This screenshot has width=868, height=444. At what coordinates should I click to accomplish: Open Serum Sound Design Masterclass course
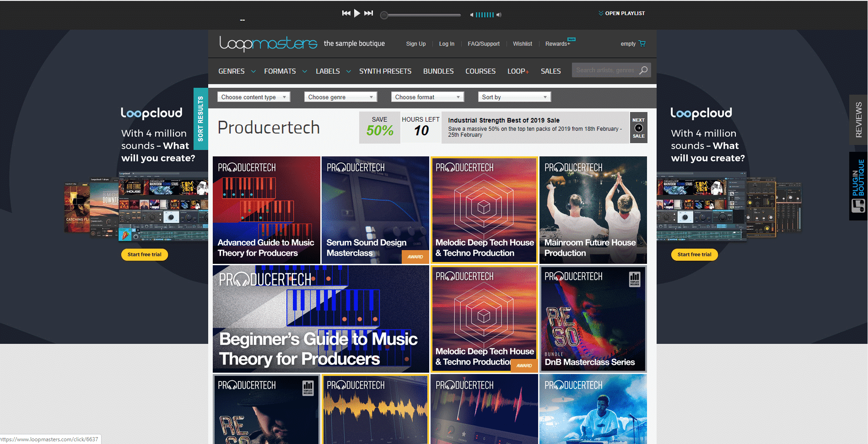375,210
